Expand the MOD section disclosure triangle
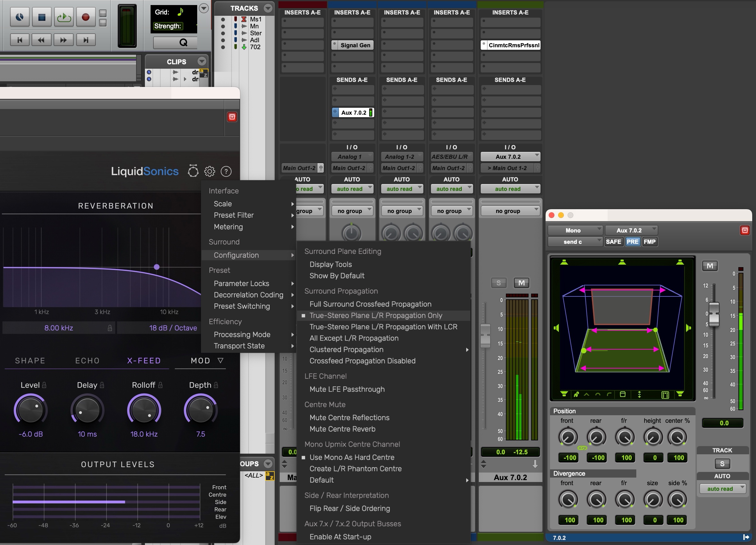This screenshot has width=756, height=545. point(220,360)
